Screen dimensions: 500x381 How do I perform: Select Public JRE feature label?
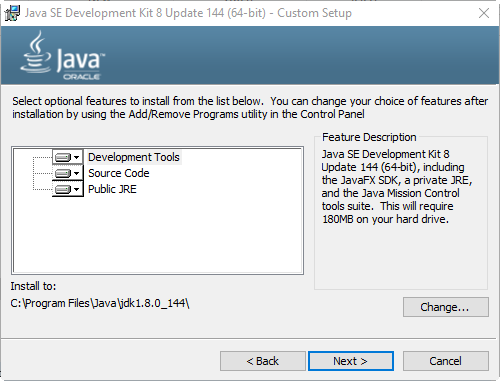(x=112, y=189)
